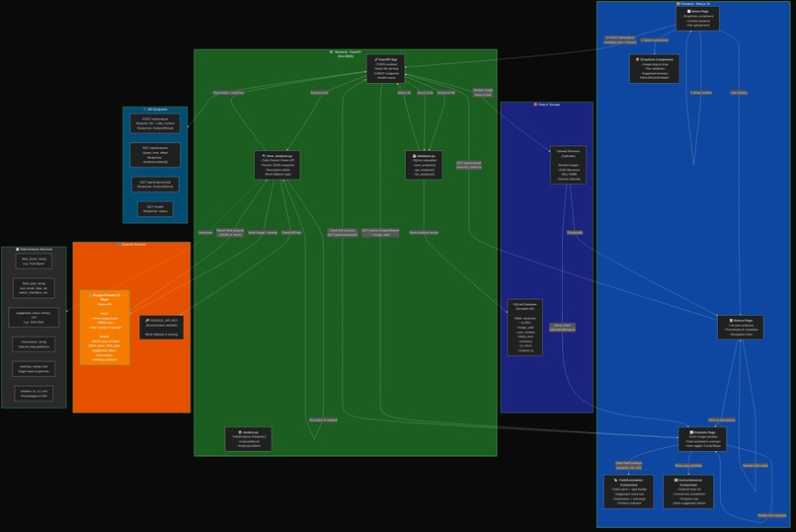Click the 'Normalize & validate' edge label
The height and width of the screenshot is (532, 796).
click(323, 419)
